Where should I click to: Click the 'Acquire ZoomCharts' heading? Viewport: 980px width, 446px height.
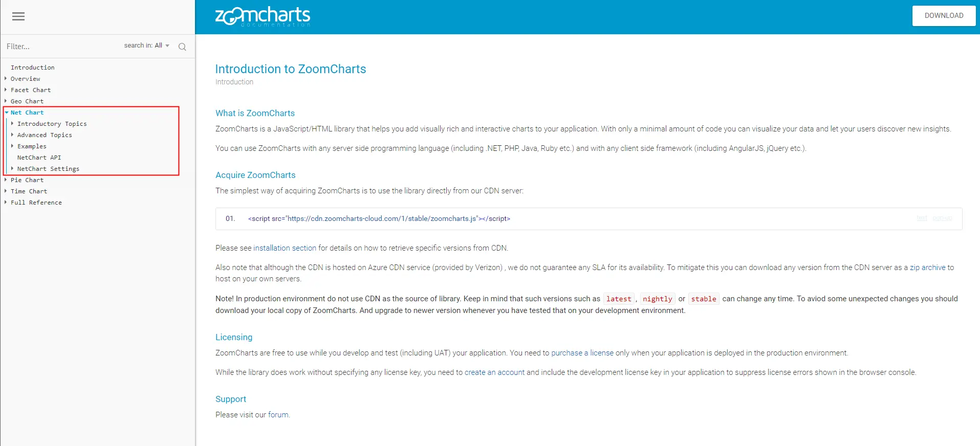(x=255, y=175)
